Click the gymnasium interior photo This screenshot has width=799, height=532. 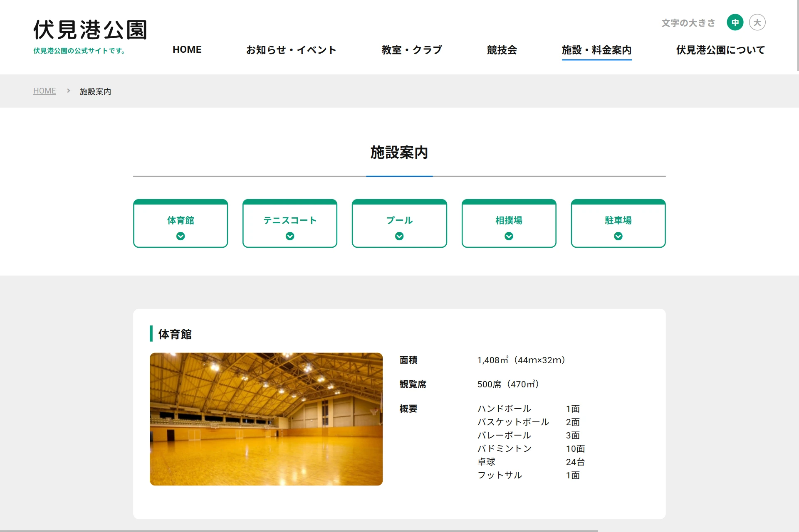click(266, 419)
